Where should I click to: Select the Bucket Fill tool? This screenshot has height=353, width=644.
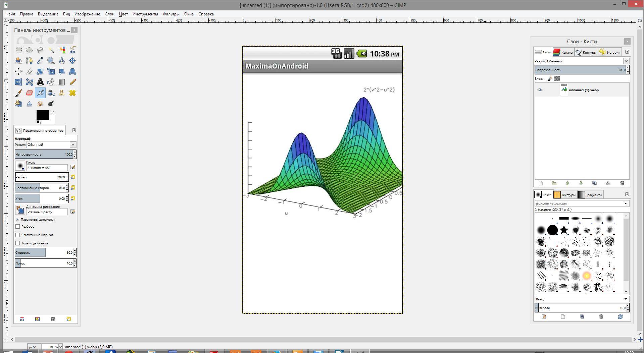[x=51, y=82]
